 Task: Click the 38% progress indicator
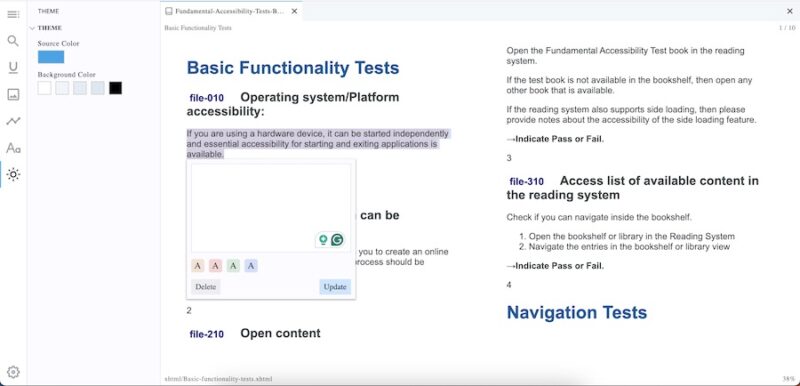tap(788, 379)
